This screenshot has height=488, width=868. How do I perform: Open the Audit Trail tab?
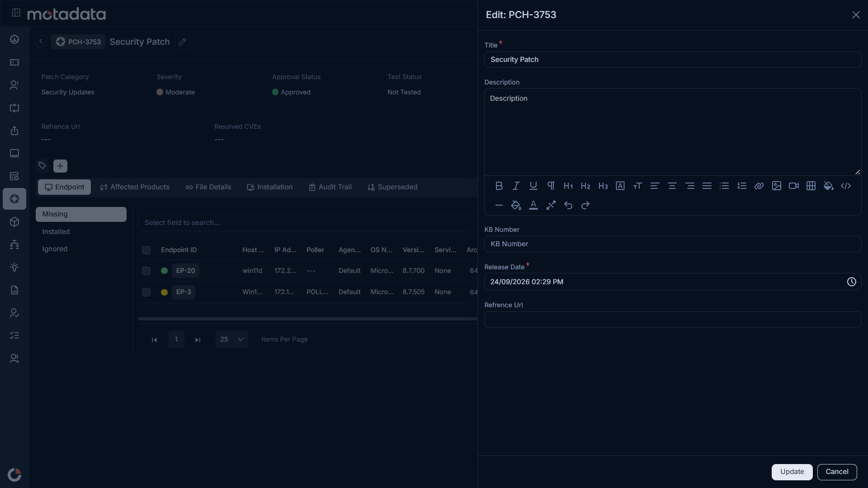click(x=330, y=187)
